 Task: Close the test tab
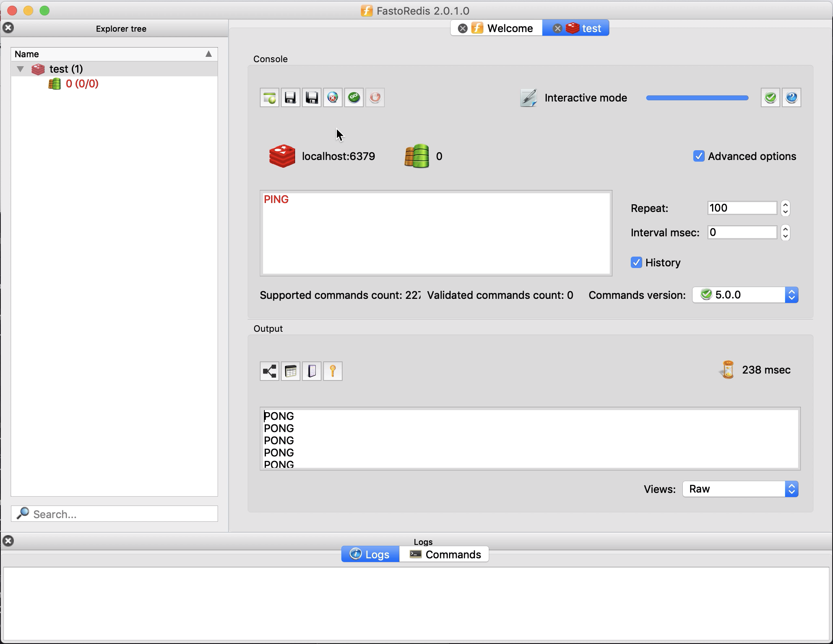coord(558,28)
